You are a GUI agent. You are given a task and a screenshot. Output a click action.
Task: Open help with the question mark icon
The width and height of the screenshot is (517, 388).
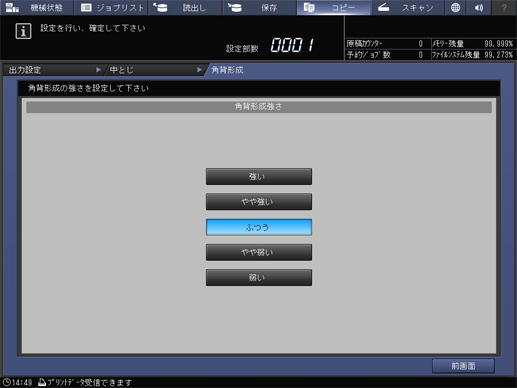pos(504,7)
